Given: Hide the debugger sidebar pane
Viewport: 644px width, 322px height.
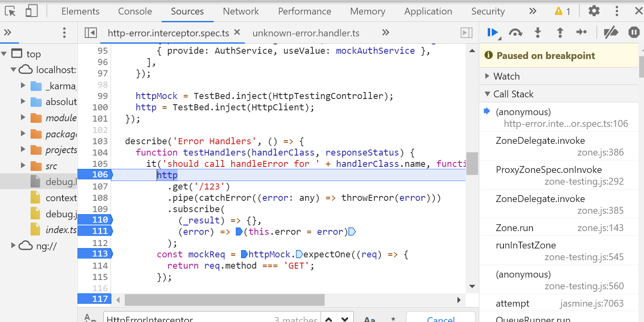Looking at the screenshot, I should [466, 33].
